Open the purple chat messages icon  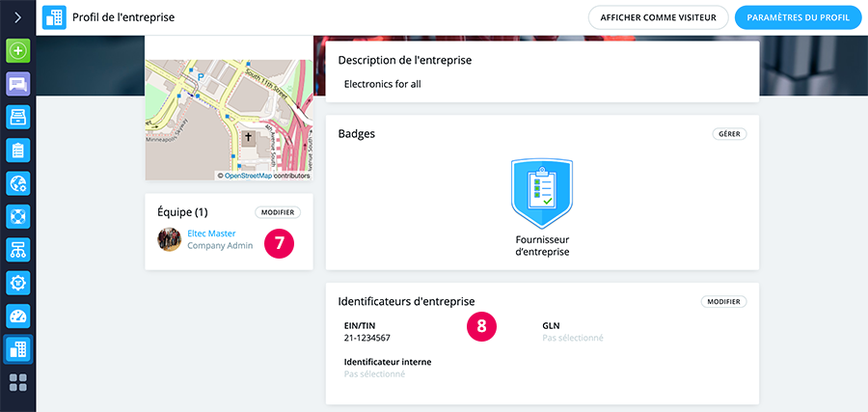coord(17,84)
